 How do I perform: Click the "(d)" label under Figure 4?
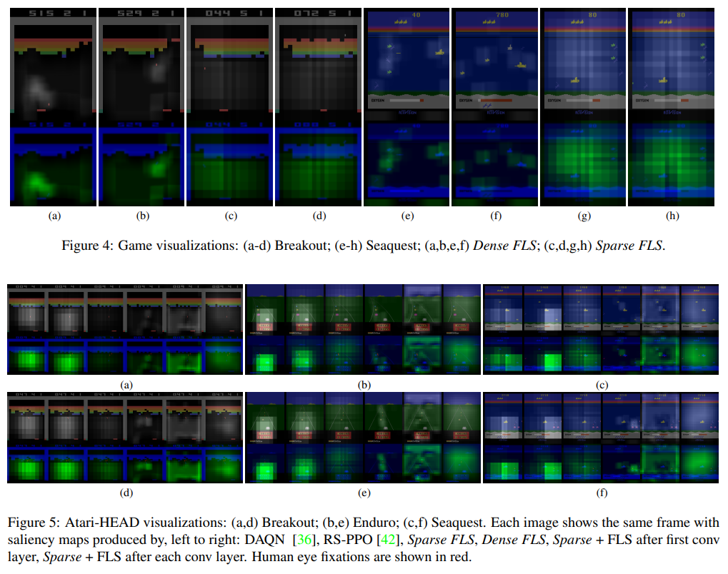pyautogui.click(x=319, y=216)
